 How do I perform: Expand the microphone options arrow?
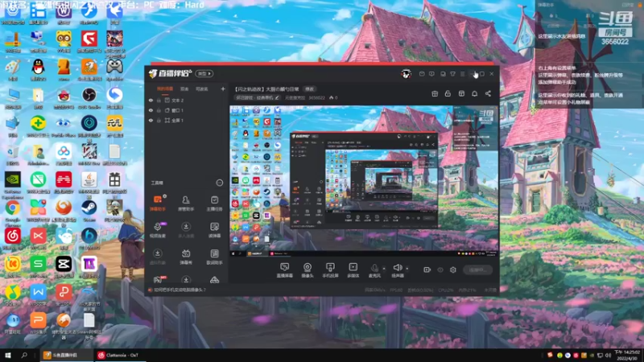pos(384,269)
